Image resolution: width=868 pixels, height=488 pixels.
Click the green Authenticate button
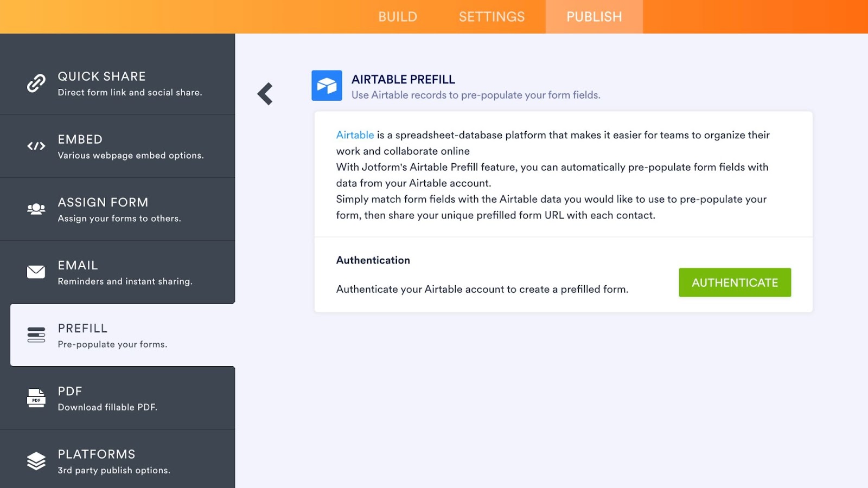point(735,282)
